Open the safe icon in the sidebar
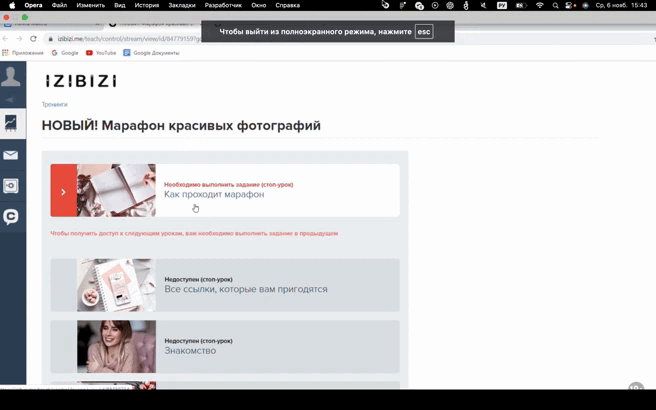 click(11, 186)
